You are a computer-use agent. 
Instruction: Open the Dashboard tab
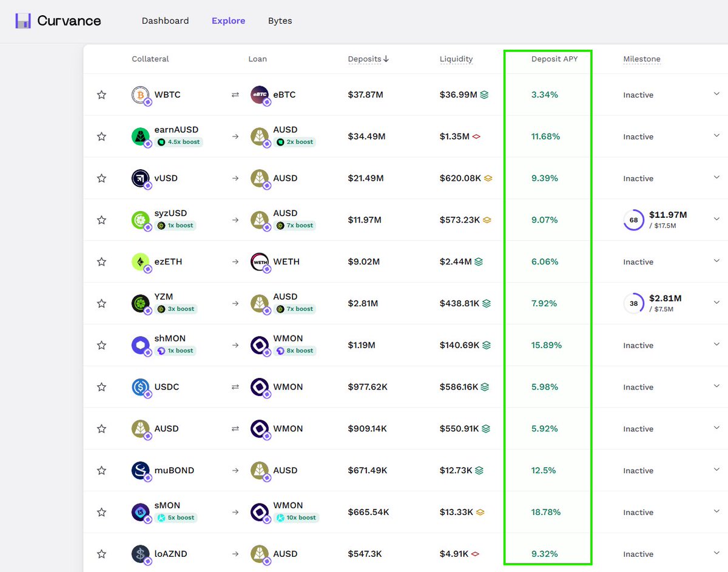(x=165, y=21)
